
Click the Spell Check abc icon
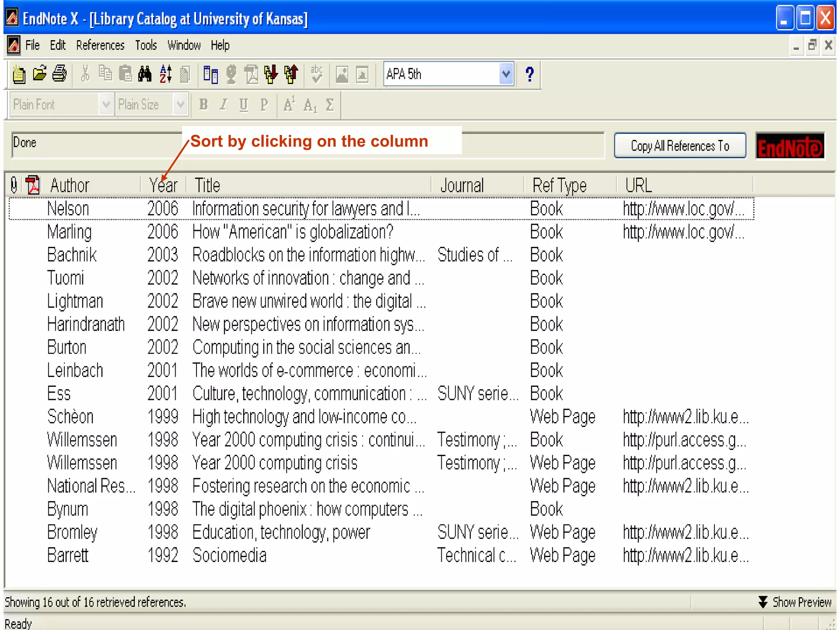[317, 74]
